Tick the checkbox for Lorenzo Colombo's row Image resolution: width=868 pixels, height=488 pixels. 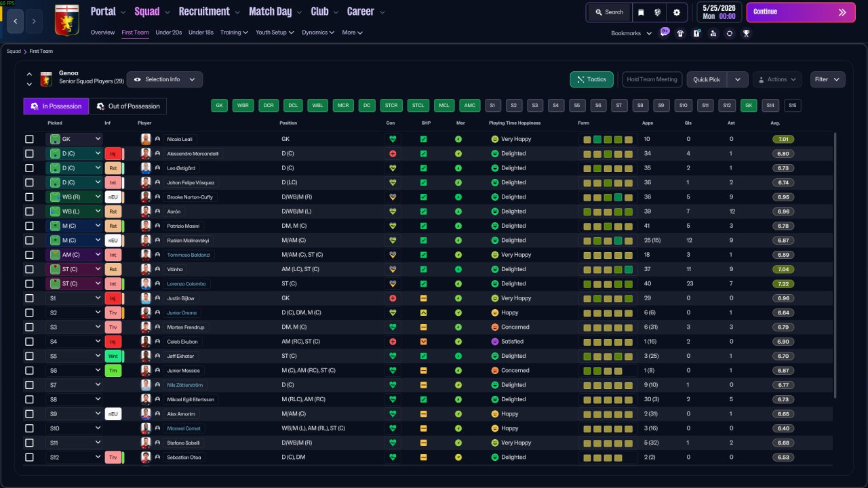[x=29, y=284]
